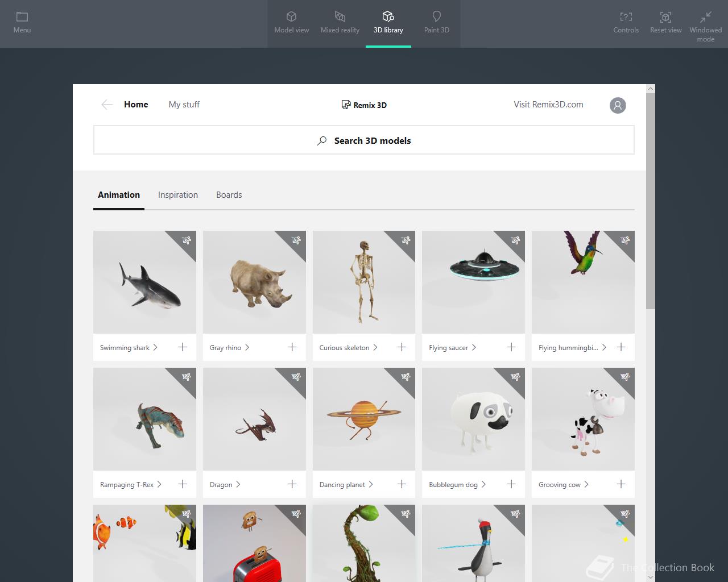The image size is (728, 582).
Task: Open the Grooving cow thumbnail
Action: coord(583,419)
